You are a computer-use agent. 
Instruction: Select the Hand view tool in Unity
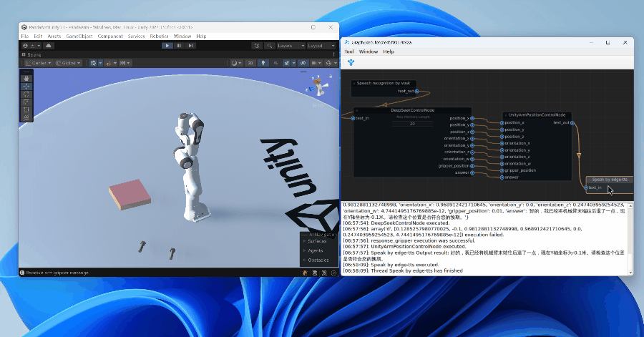point(26,78)
